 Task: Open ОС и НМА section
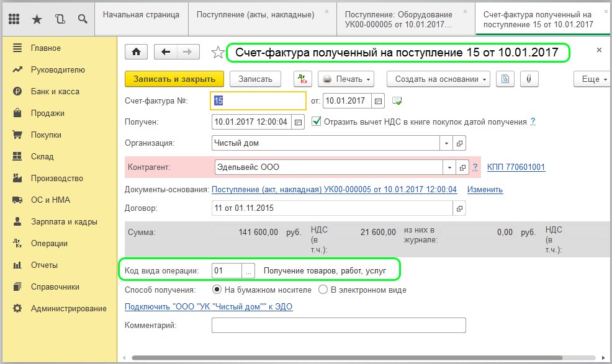pos(50,200)
